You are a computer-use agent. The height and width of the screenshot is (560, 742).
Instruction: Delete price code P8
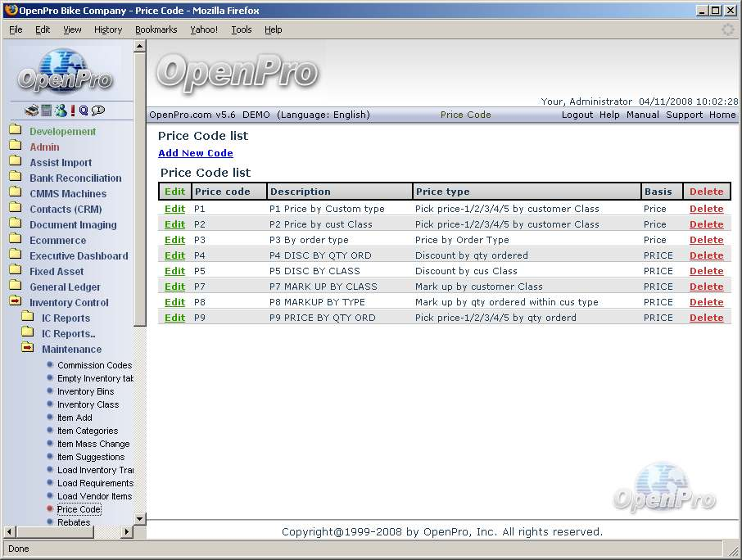point(706,302)
